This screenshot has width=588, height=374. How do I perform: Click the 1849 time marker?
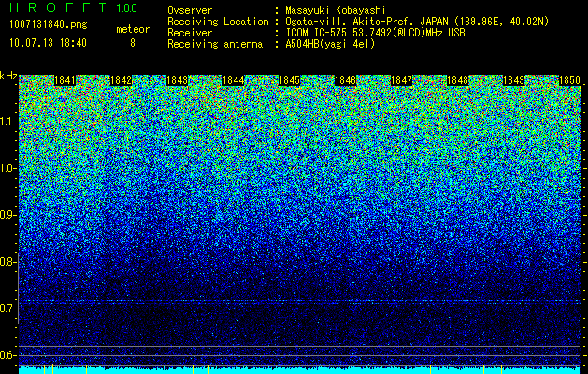click(513, 80)
